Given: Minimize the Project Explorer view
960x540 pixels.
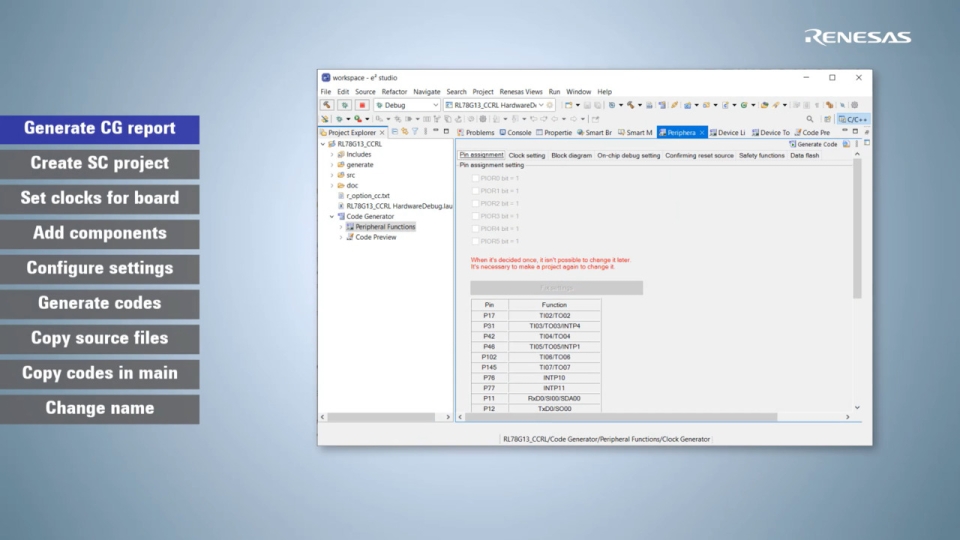Looking at the screenshot, I should tap(436, 131).
